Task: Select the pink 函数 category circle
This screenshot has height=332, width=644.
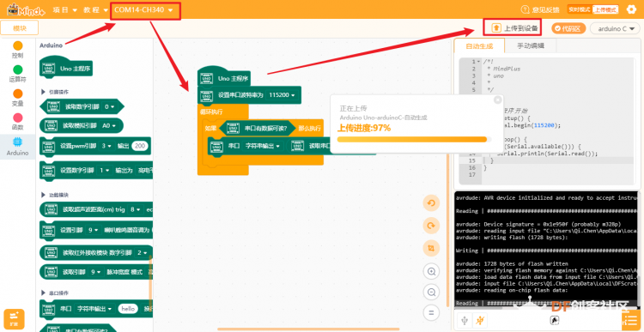Action: [18, 118]
